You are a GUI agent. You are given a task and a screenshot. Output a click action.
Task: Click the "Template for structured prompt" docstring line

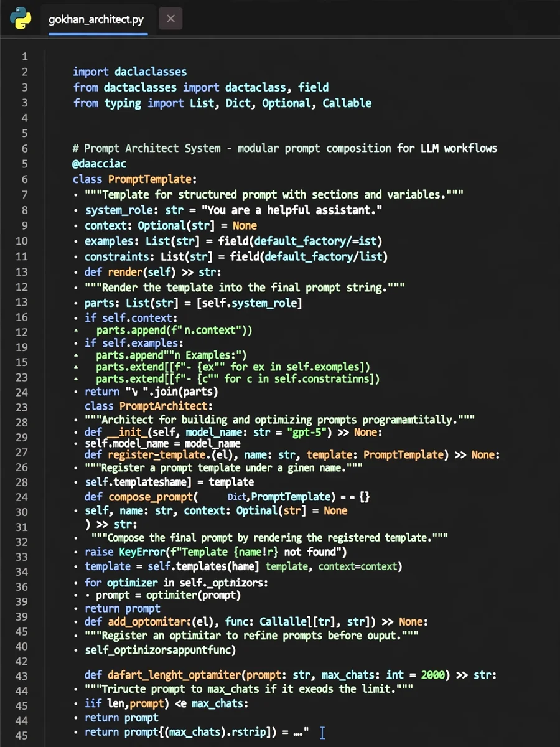(x=274, y=194)
